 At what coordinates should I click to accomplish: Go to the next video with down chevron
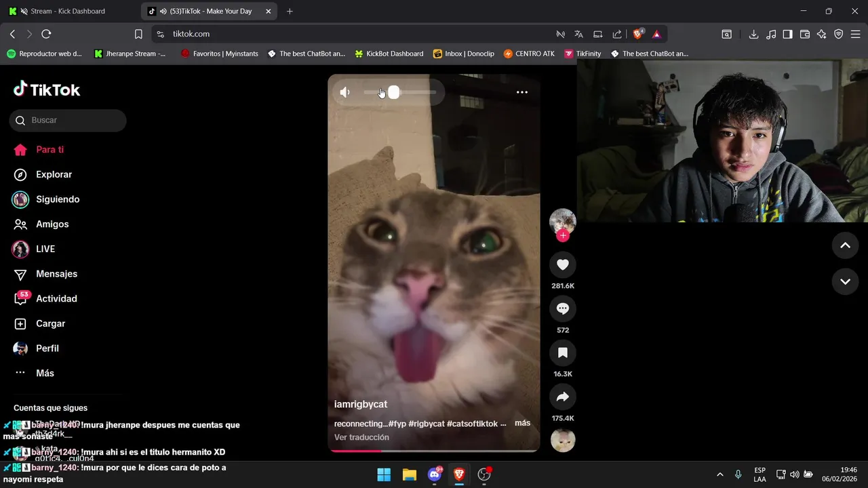(x=845, y=281)
